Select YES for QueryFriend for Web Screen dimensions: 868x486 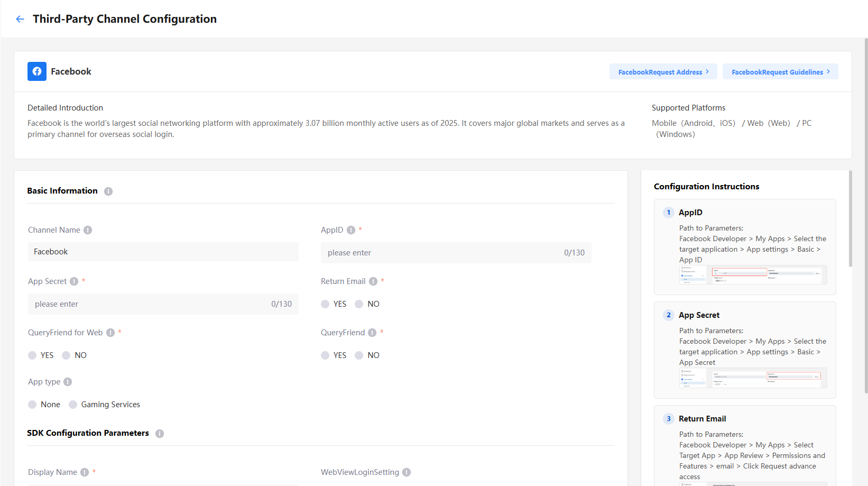click(x=32, y=355)
